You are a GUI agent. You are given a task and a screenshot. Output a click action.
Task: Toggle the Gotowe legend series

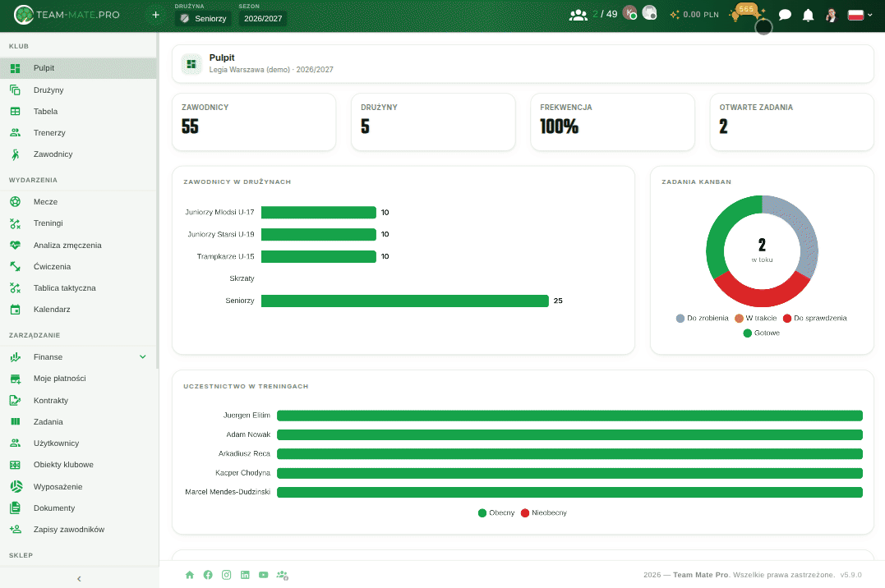[762, 333]
